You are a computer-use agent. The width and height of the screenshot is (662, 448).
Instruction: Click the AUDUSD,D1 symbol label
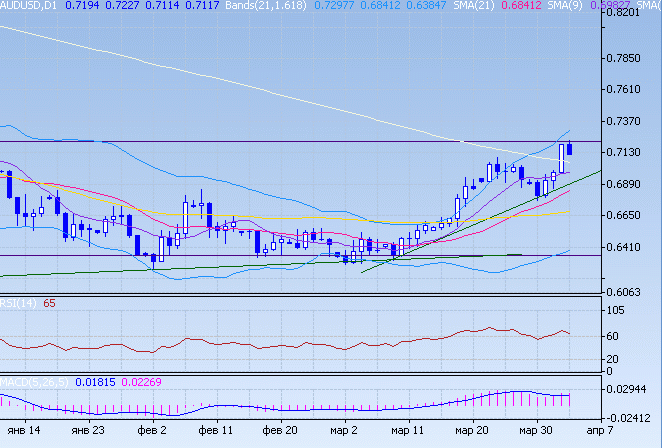29,6
